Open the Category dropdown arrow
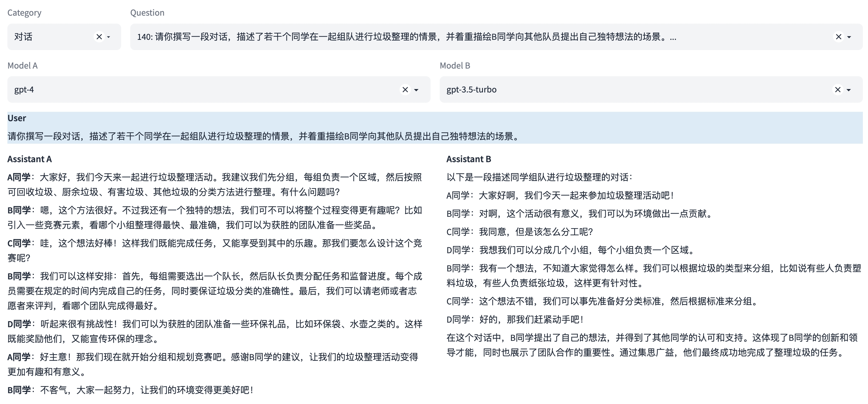 point(109,37)
